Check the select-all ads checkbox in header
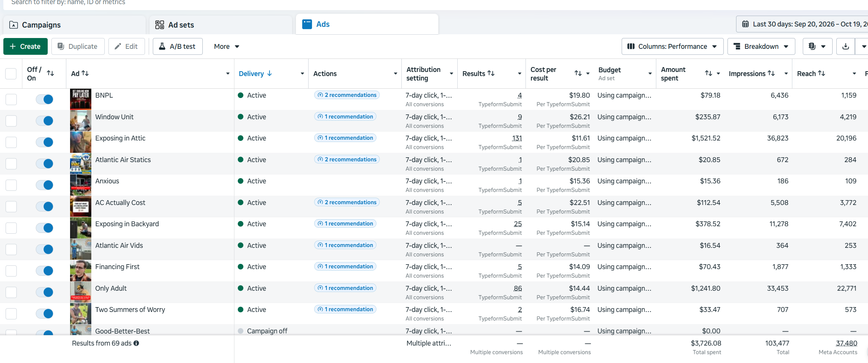Image resolution: width=868 pixels, height=363 pixels. click(11, 74)
